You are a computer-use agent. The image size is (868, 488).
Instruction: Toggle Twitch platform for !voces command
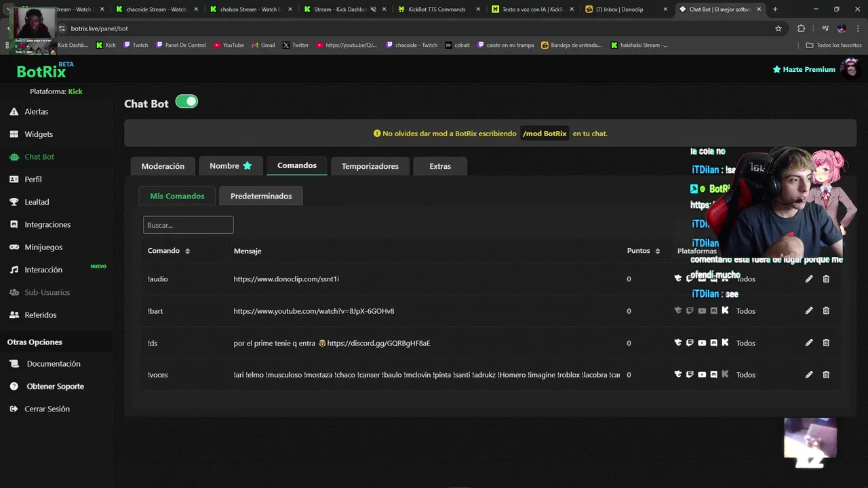[690, 374]
